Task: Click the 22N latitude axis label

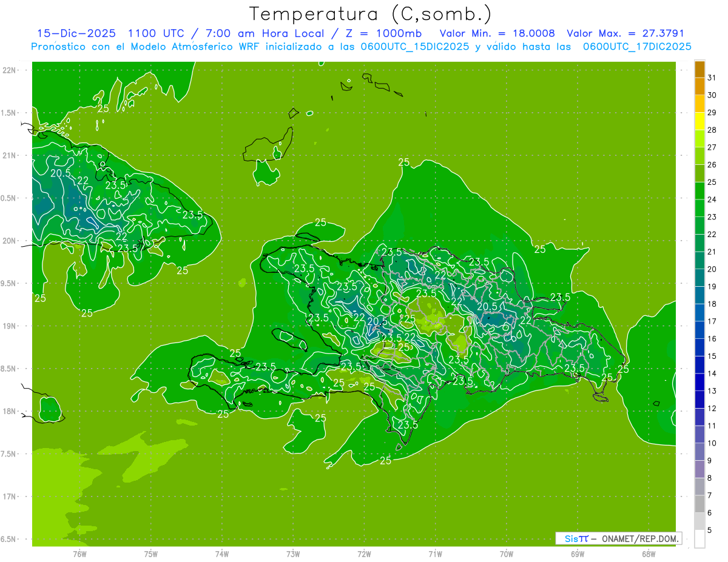Action: tap(10, 70)
